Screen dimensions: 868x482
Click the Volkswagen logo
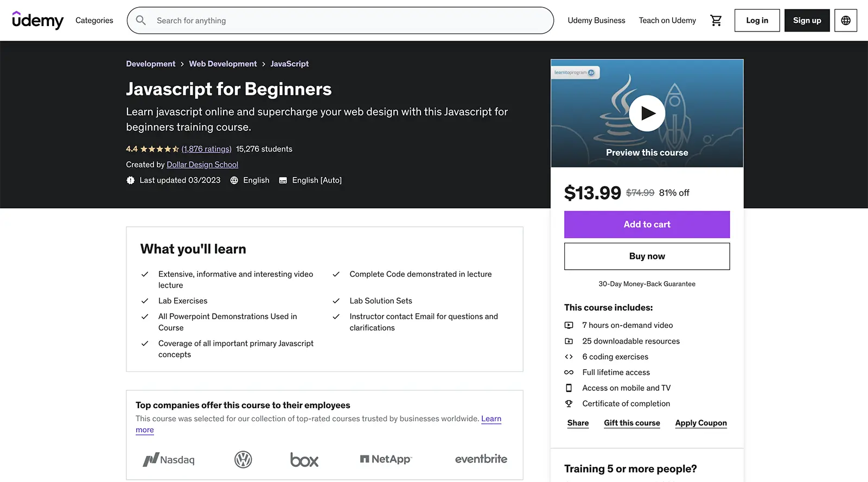tap(243, 460)
